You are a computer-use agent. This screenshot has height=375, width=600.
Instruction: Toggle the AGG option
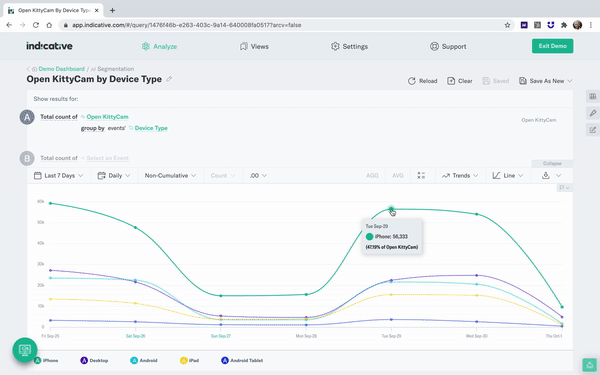372,176
